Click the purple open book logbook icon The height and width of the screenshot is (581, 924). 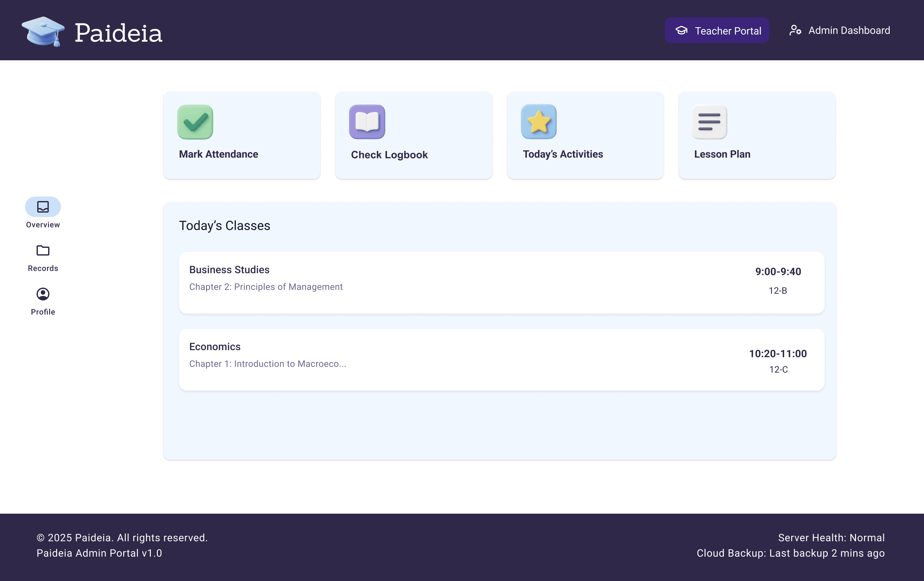[x=367, y=122]
